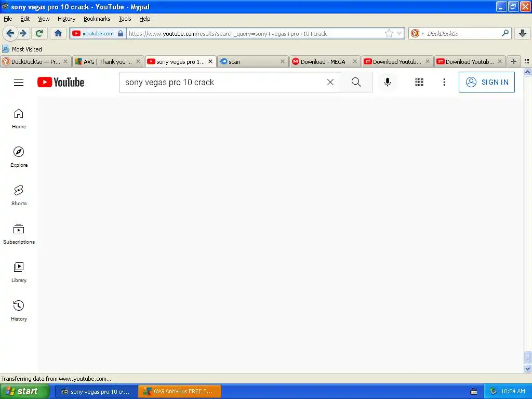Select the Mypal taskbar button
This screenshot has height=399, width=532.
point(96,392)
